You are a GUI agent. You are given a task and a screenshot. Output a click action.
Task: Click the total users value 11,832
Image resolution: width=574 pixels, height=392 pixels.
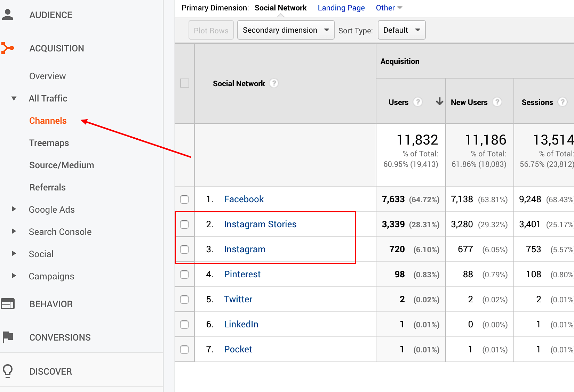point(417,140)
